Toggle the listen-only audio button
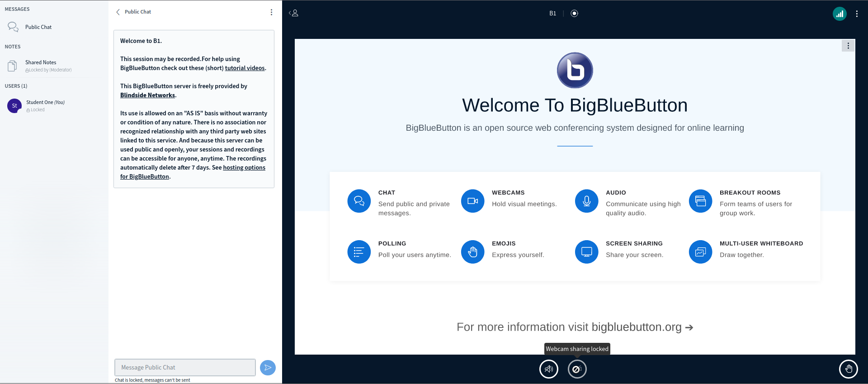868x384 pixels. [x=549, y=369]
